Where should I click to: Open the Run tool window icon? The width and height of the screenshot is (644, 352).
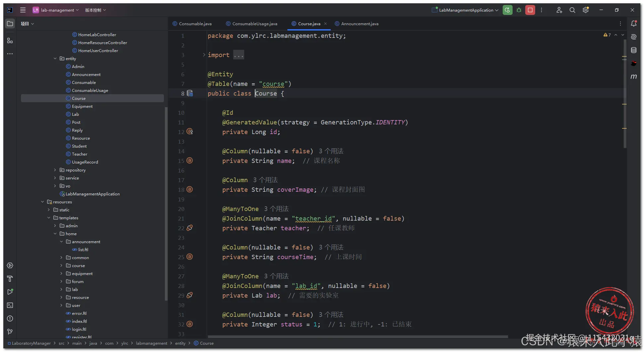click(x=10, y=292)
